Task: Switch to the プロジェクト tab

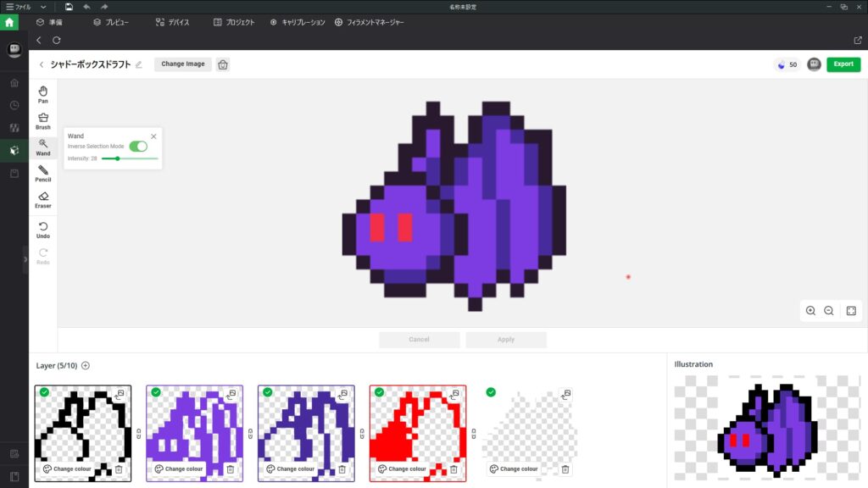Action: (x=234, y=22)
